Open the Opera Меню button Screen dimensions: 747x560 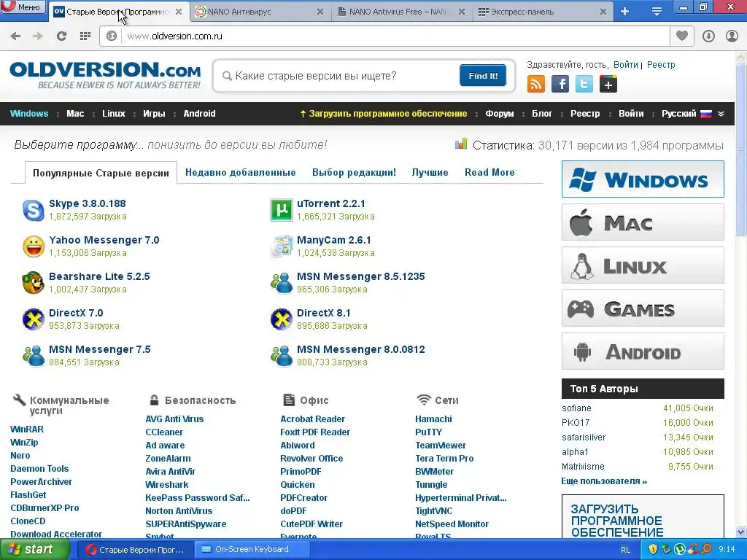[x=23, y=7]
